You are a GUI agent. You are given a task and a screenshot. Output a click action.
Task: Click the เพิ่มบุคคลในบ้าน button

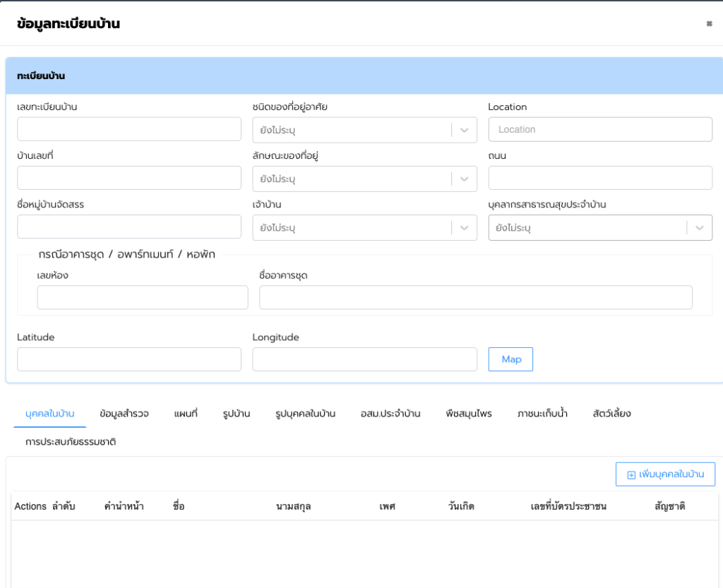(x=665, y=475)
